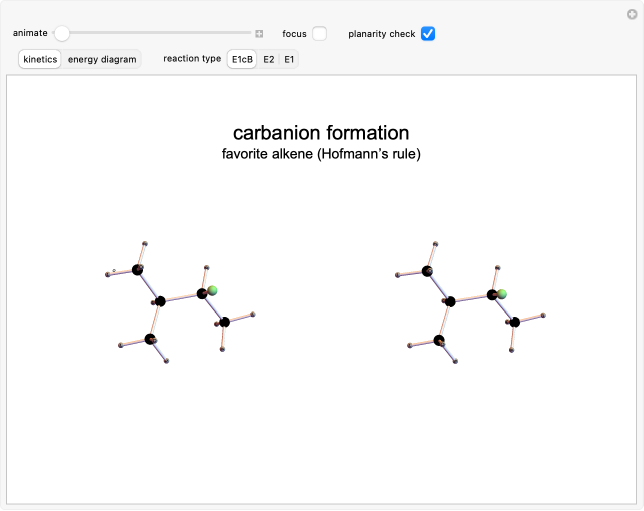Click the animate slider thumb
Viewport: 644px width, 511px height.
pyautogui.click(x=62, y=34)
